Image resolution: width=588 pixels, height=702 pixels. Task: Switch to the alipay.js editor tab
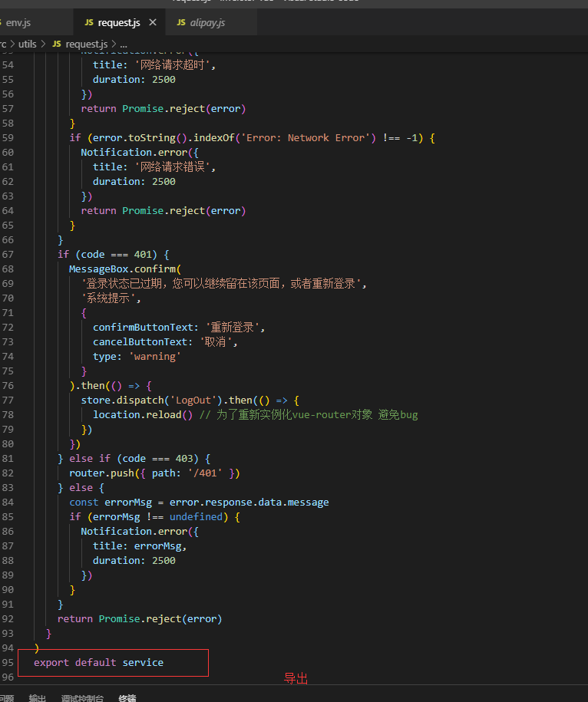[x=206, y=23]
